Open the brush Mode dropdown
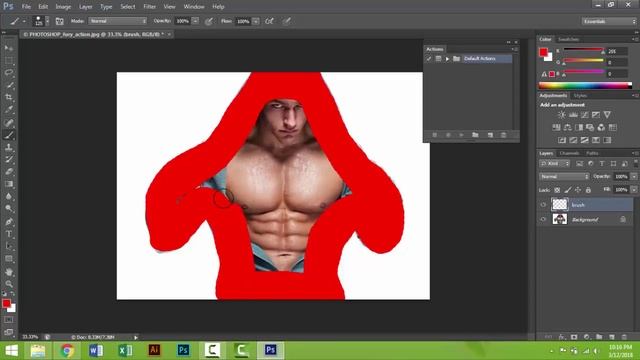Screen dimensions: 640x360 pos(118,21)
